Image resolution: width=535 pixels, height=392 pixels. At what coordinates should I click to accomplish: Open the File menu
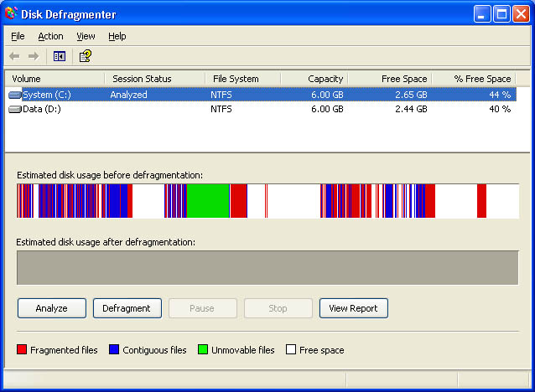coord(18,36)
